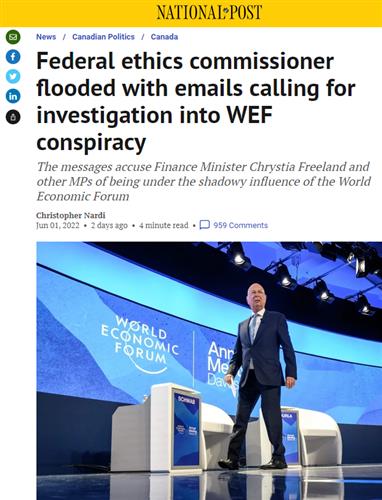The height and width of the screenshot is (500, 382).
Task: Click the italic article subheadline text
Action: tap(204, 181)
